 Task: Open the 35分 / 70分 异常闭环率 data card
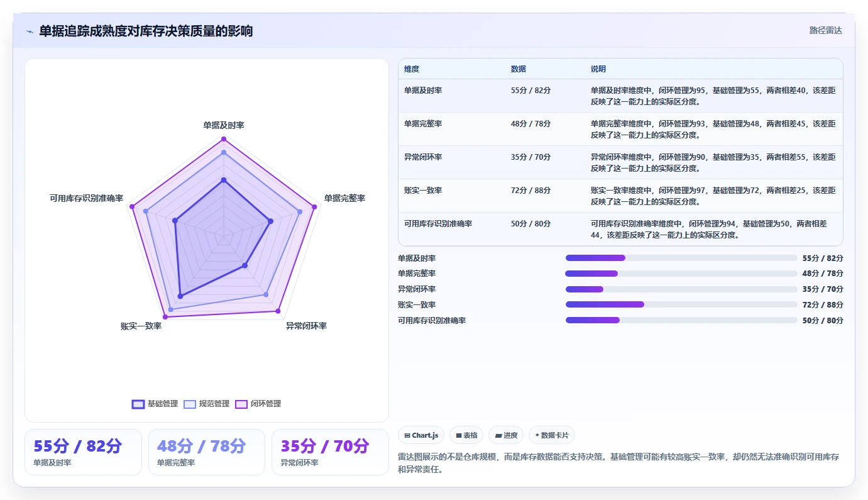330,452
